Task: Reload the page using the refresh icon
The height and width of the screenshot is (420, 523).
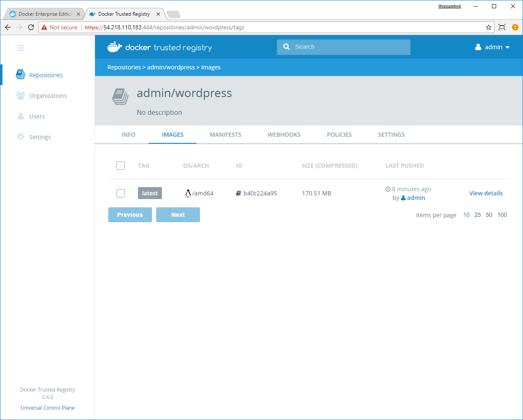Action: tap(31, 27)
